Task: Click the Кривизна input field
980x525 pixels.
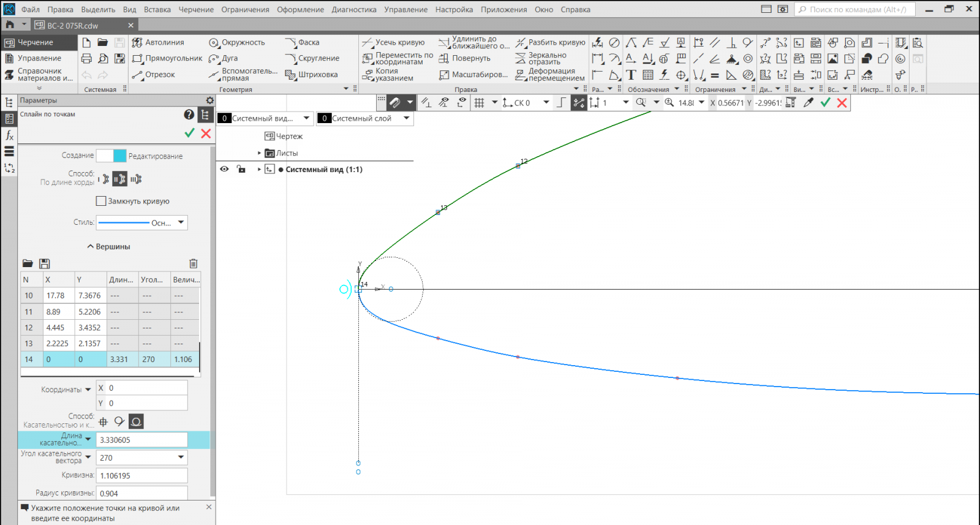Action: click(x=141, y=475)
